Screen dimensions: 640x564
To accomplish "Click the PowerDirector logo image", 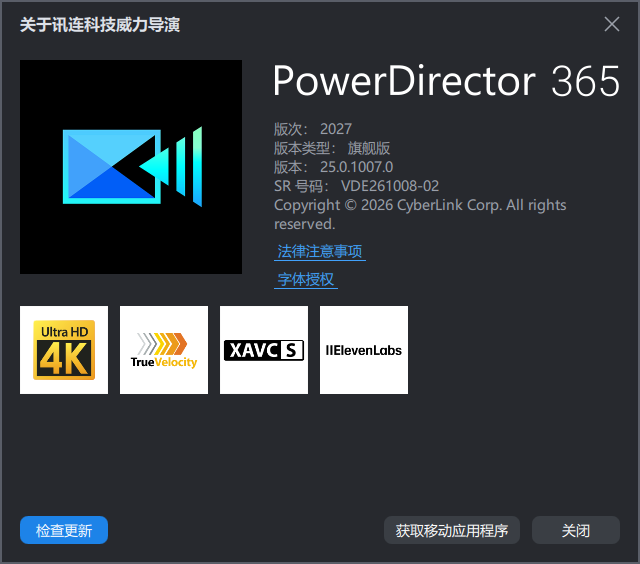I will (131, 167).
